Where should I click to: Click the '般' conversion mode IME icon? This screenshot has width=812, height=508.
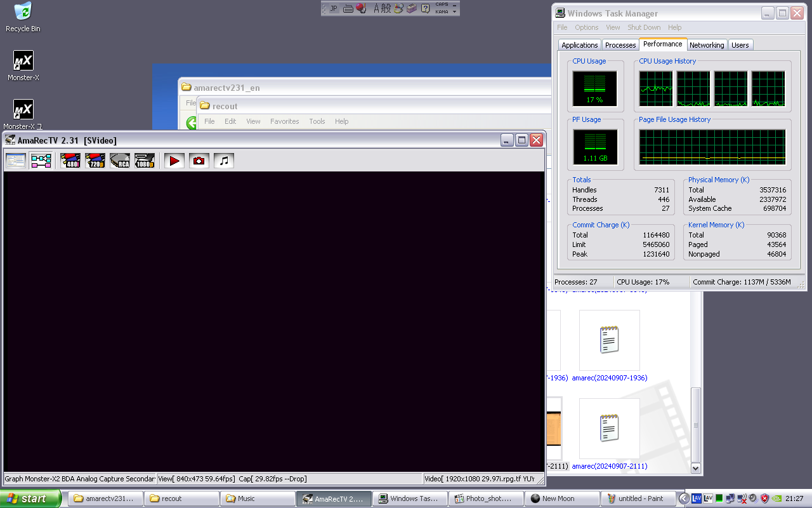tap(386, 8)
